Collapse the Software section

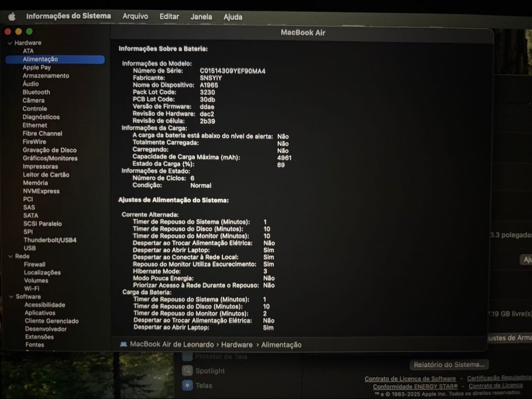point(11,296)
